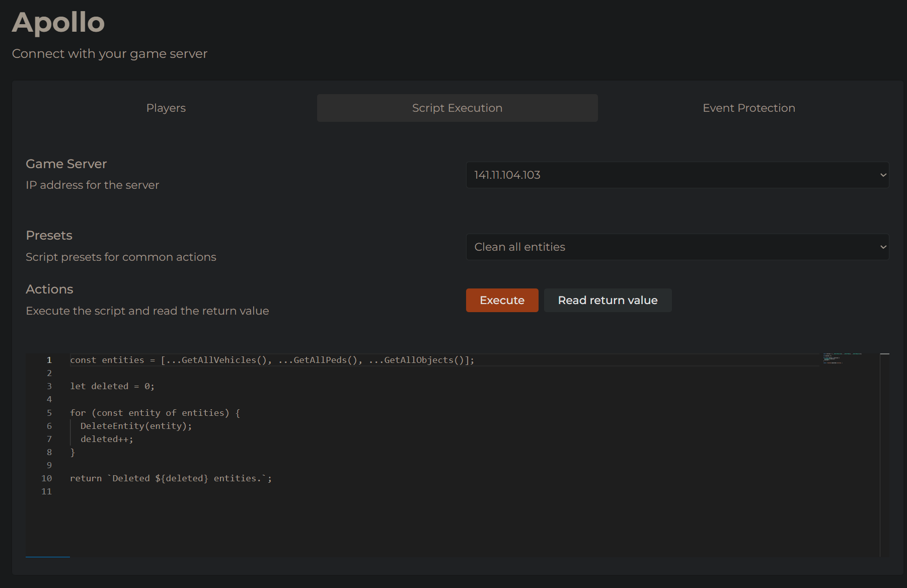
Task: Click the DeleteEntity(entity) line in the editor
Action: (136, 425)
